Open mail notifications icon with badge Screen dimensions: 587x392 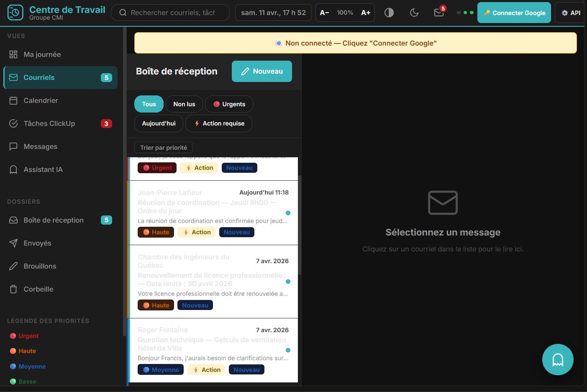click(439, 13)
